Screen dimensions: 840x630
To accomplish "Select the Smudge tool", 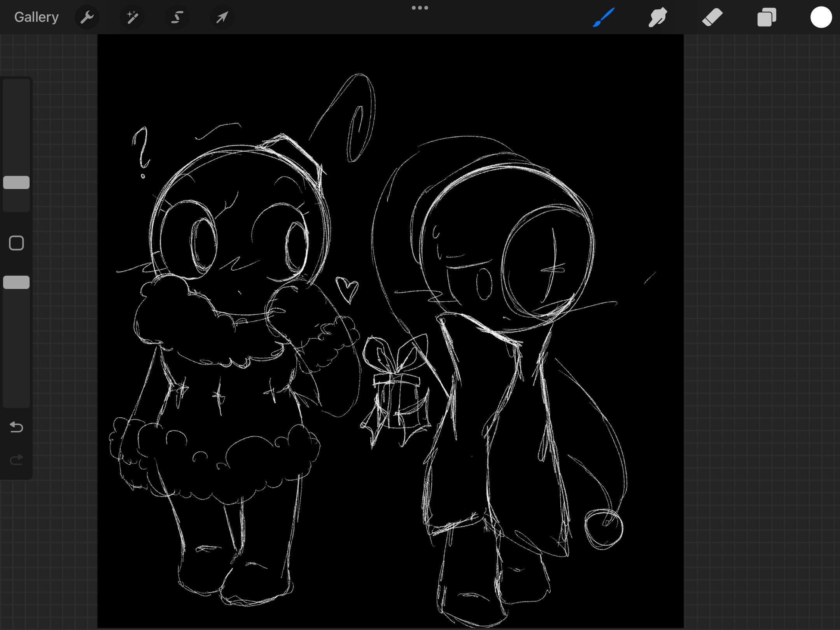I will click(x=658, y=17).
